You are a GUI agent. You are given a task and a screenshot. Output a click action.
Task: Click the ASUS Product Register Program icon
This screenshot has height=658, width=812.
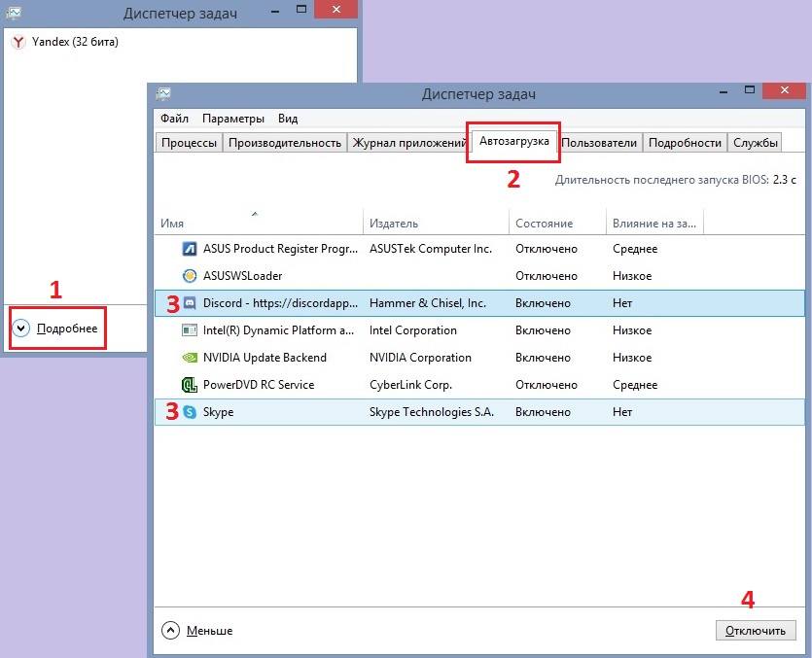pyautogui.click(x=190, y=249)
